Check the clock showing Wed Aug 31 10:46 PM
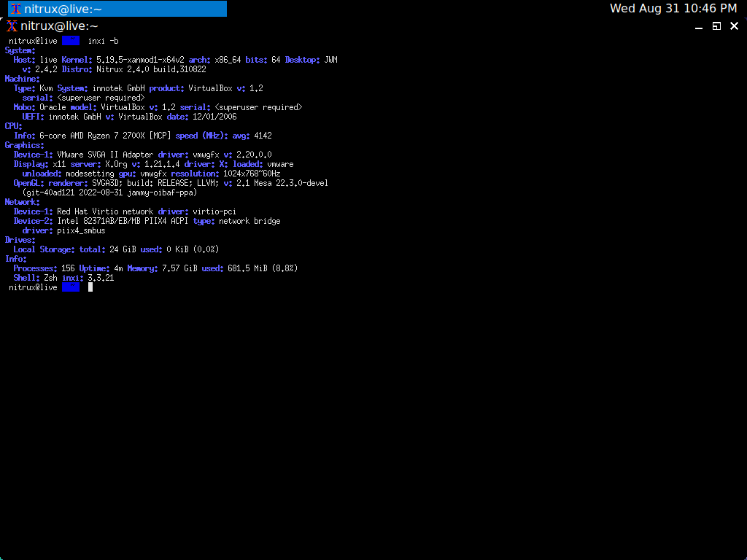 (673, 8)
